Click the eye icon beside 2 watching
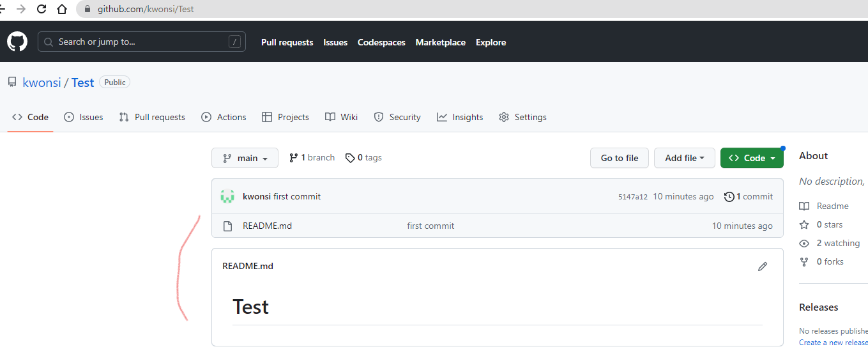This screenshot has height=349, width=868. click(x=804, y=243)
